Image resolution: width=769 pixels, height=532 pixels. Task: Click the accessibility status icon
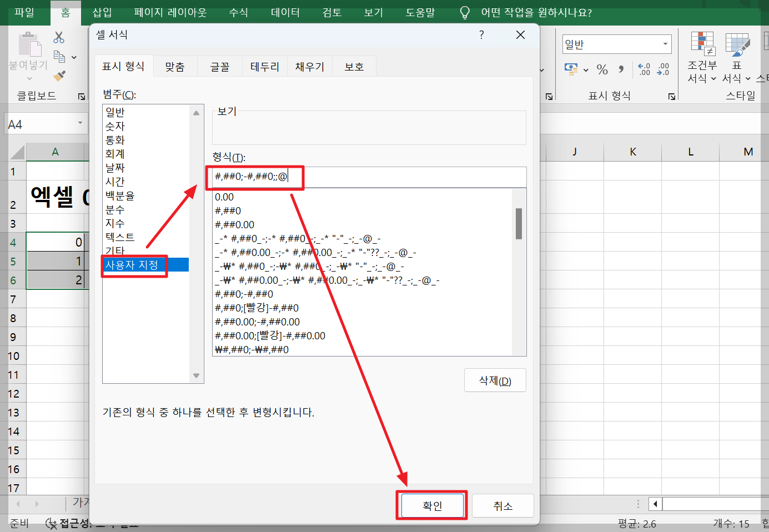51,523
